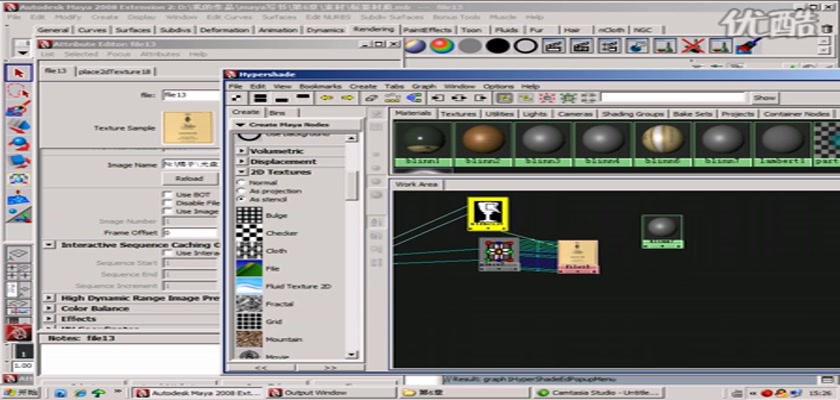Open Windows Start button

pos(21,393)
